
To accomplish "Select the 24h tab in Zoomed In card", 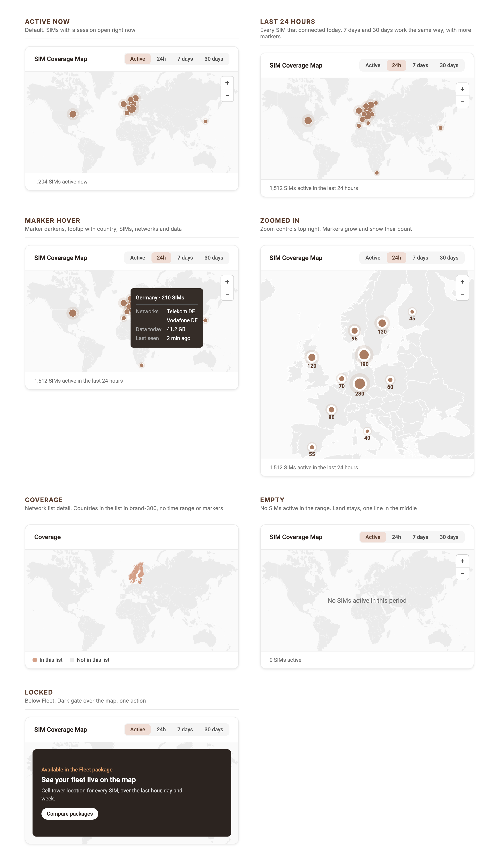I will [396, 258].
